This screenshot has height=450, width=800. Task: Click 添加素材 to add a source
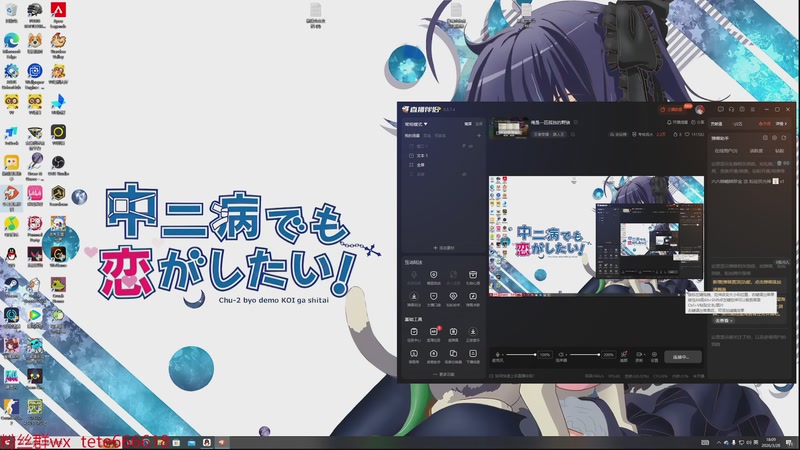(443, 248)
